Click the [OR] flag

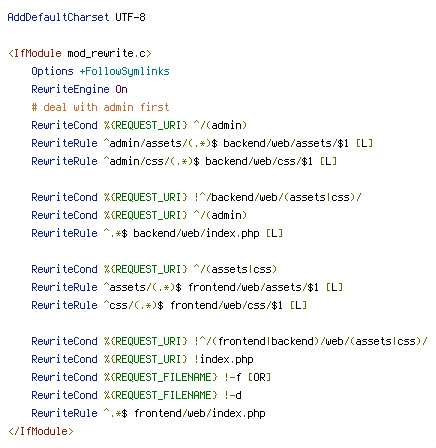coord(259,377)
